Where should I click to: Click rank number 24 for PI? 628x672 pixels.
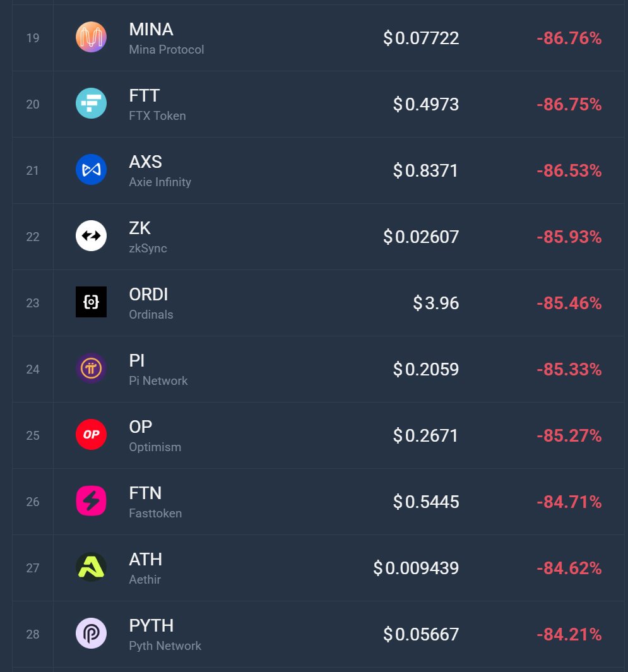[x=33, y=369]
